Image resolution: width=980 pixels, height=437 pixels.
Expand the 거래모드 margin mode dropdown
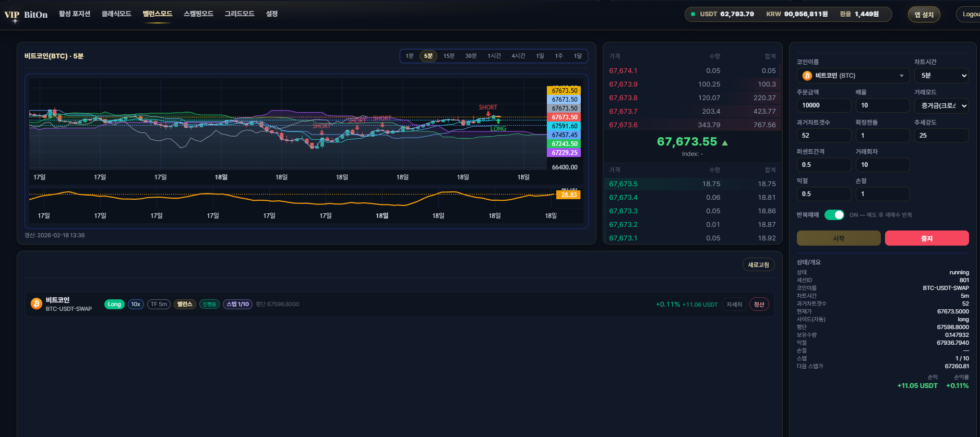pyautogui.click(x=941, y=106)
